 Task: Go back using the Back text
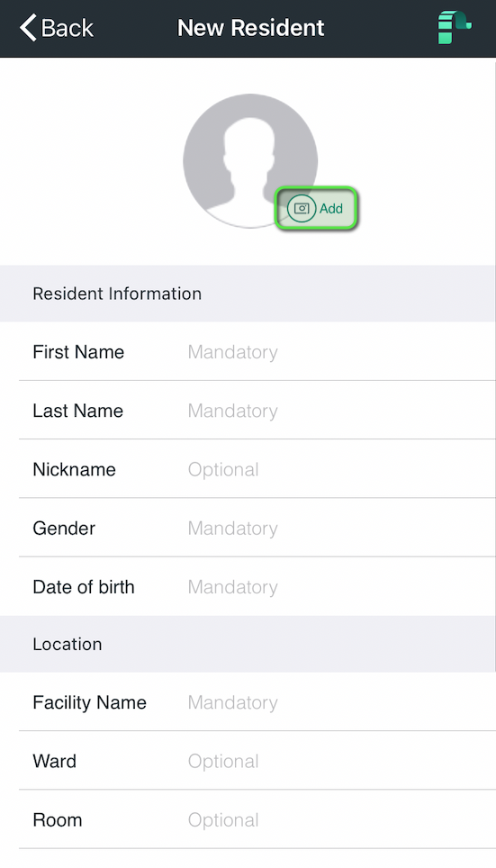(x=67, y=28)
